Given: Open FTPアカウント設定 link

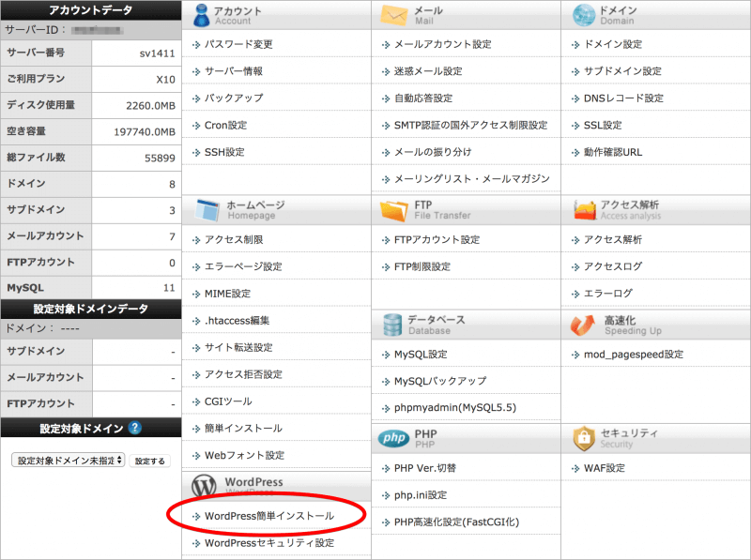Looking at the screenshot, I should click(437, 240).
